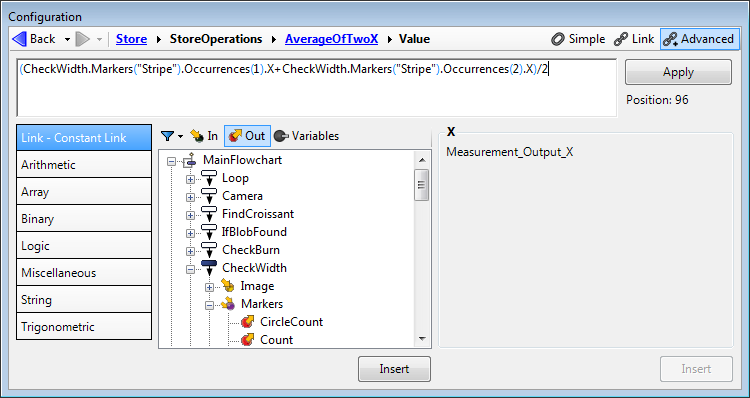Screen dimensions: 750x398
Task: Click the MainFlowchart flowchart icon
Action: point(190,160)
